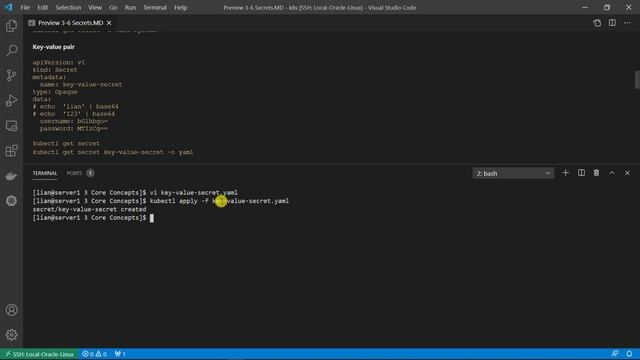Click the 'Key-value pair' heading

(53, 47)
